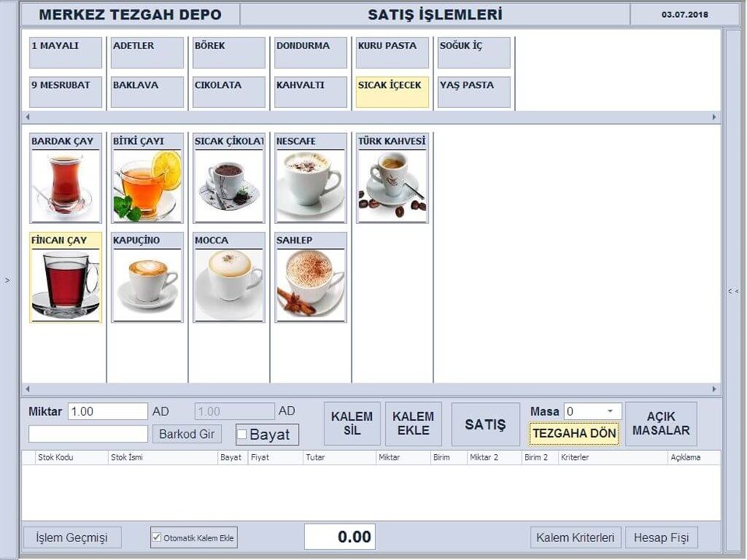Collapse the right side panel chevron
Viewport: 747px width, 560px height.
(733, 291)
